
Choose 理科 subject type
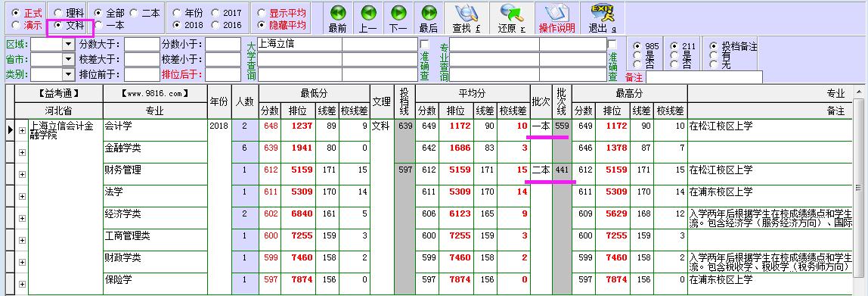tap(57, 13)
